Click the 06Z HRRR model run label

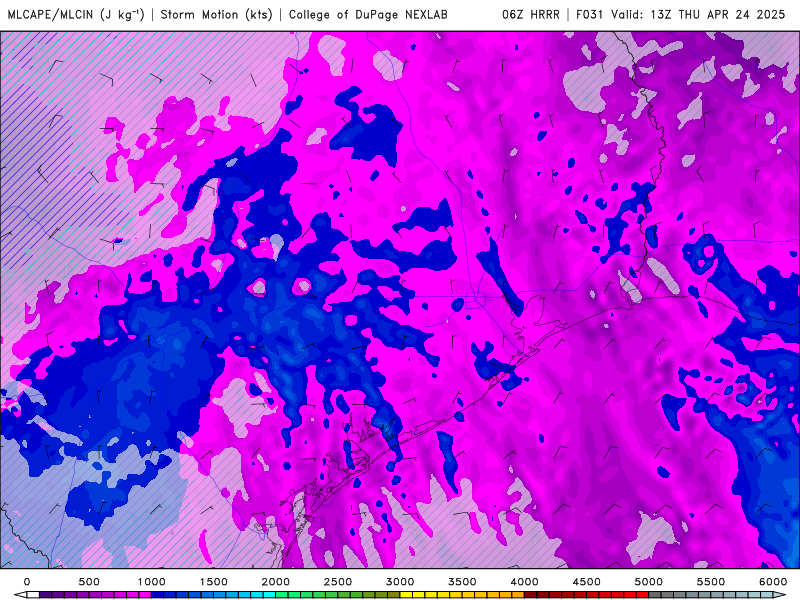point(531,14)
